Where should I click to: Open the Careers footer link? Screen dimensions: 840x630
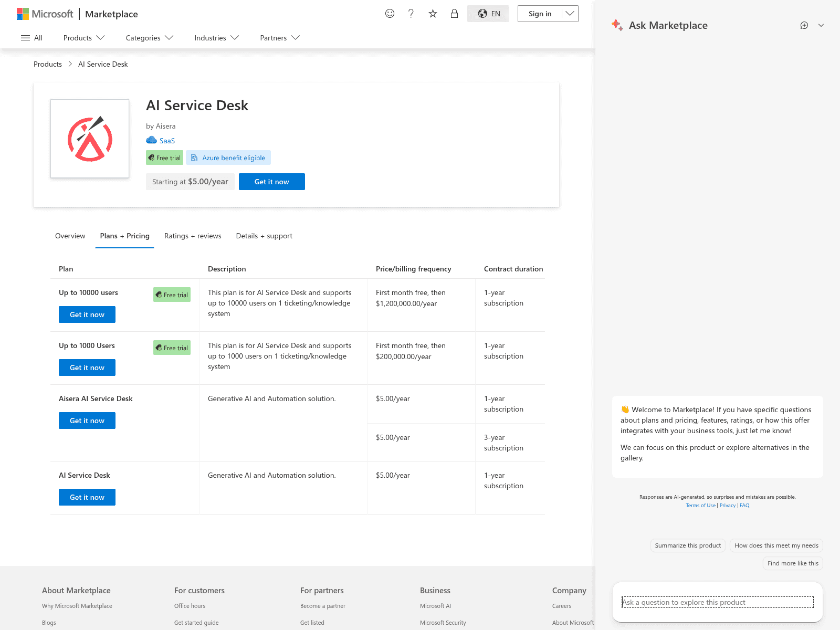click(x=562, y=606)
